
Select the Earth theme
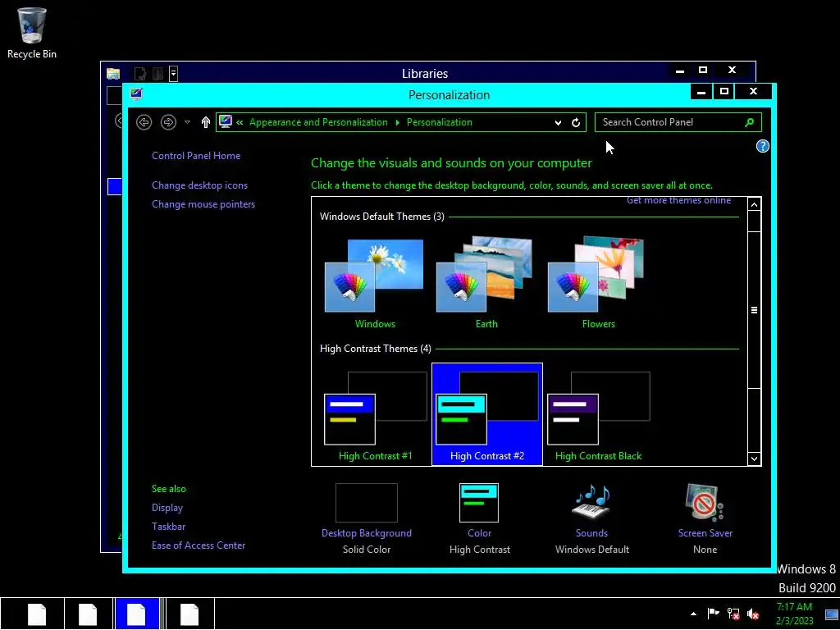(x=486, y=283)
